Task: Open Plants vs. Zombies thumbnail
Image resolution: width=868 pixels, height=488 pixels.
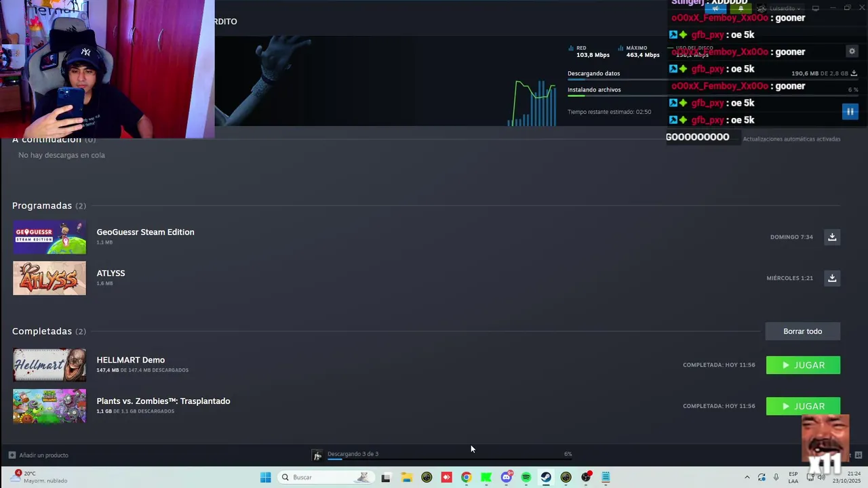Action: pyautogui.click(x=50, y=406)
